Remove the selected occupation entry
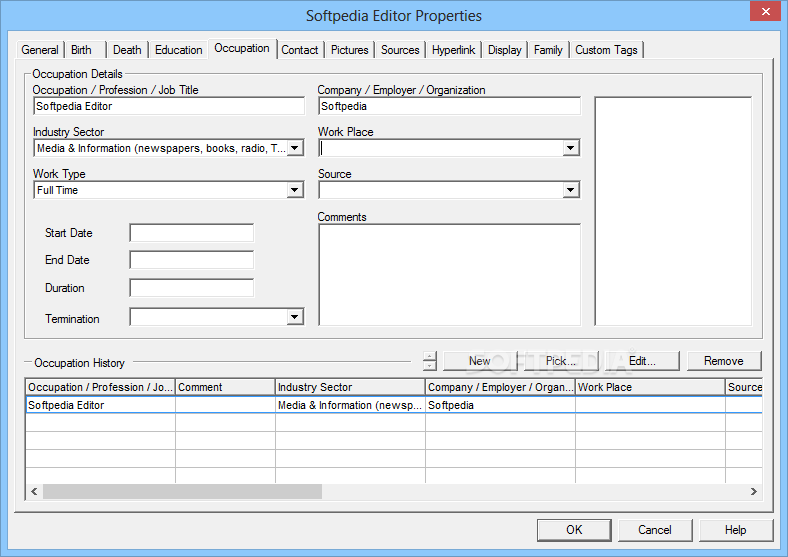 (724, 361)
